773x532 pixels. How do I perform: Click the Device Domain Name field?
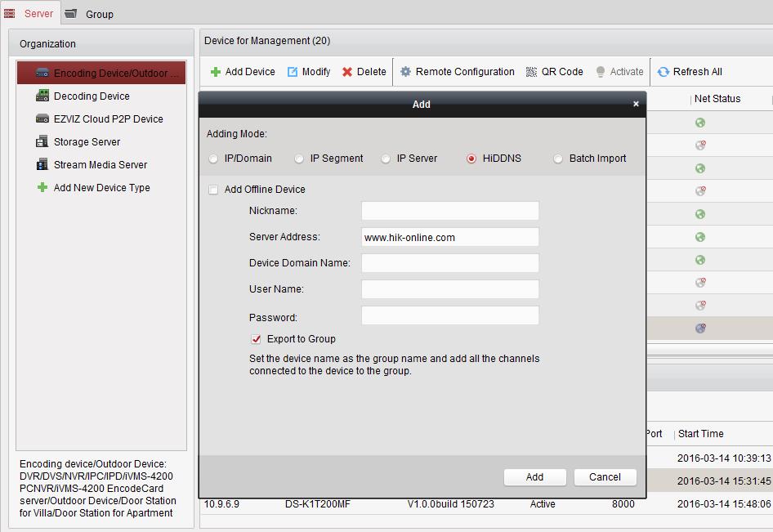point(449,263)
